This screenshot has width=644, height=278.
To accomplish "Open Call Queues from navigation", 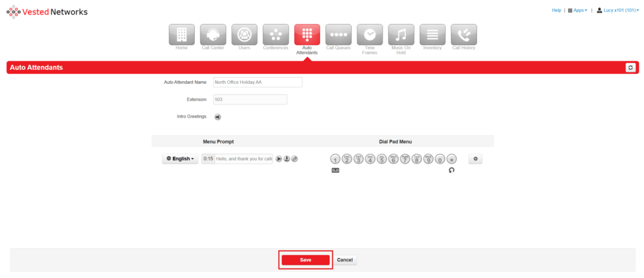I will click(338, 35).
